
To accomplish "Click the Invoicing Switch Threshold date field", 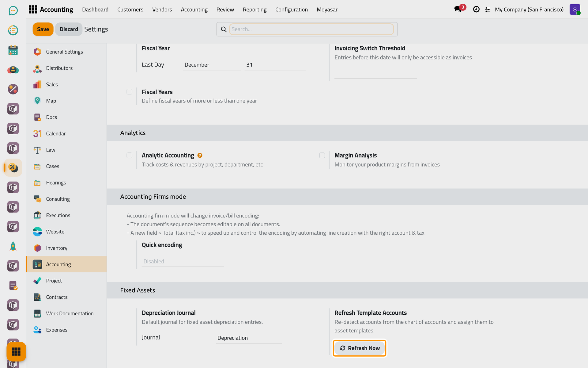I will point(375,74).
